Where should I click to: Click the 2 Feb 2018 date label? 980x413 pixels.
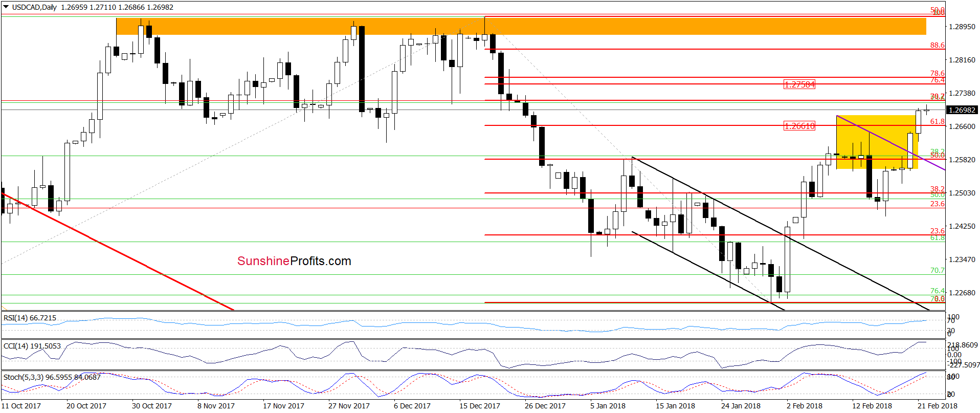click(x=805, y=406)
